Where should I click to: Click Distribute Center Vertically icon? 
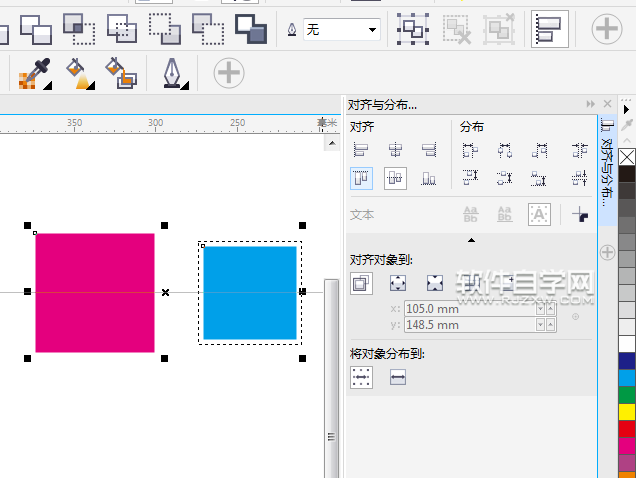pos(505,178)
